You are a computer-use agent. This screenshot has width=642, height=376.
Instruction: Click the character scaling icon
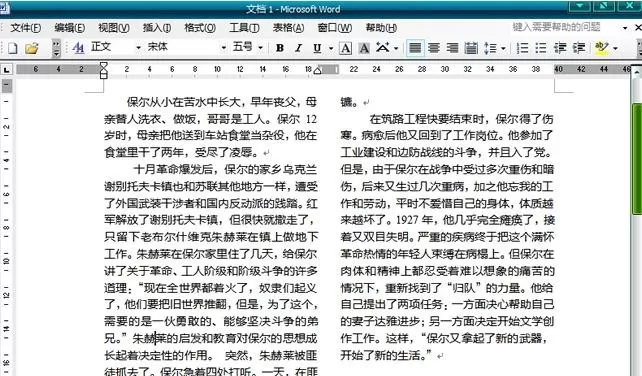(383, 48)
